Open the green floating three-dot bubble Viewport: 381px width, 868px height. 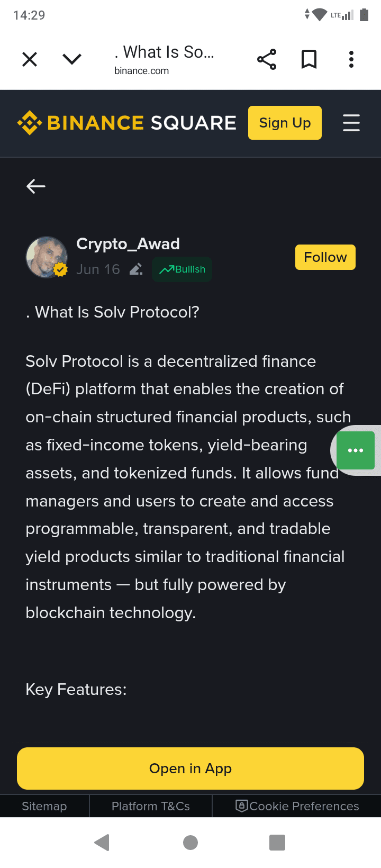[356, 450]
